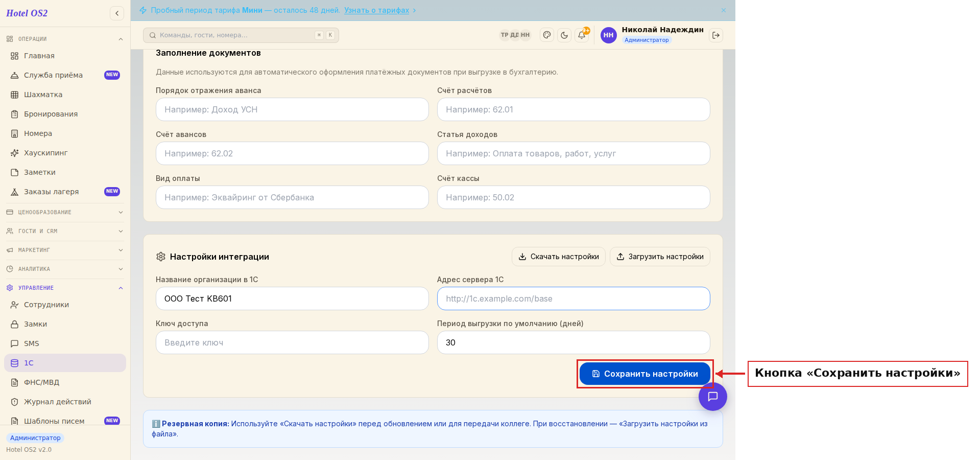Click the logout icon
Viewport: 980px width, 460px height.
pos(716,35)
